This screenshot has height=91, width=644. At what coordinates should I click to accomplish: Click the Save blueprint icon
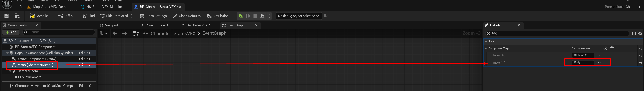(x=7, y=16)
